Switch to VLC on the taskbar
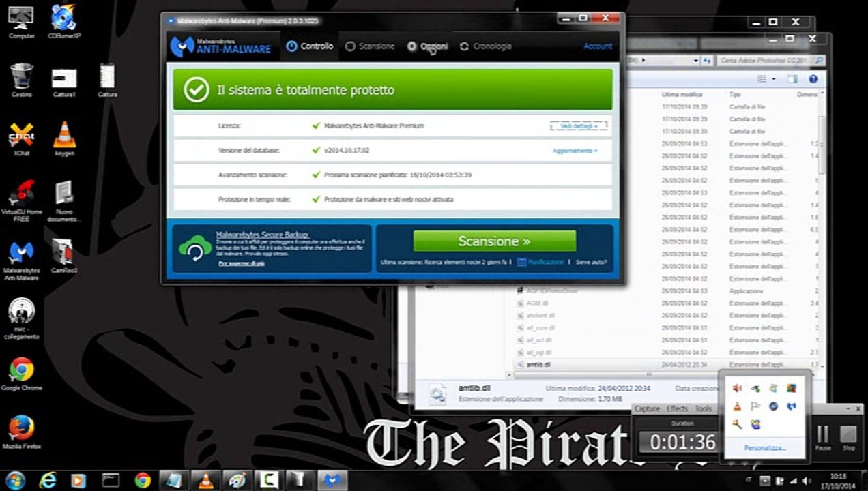The width and height of the screenshot is (868, 491). 205,480
